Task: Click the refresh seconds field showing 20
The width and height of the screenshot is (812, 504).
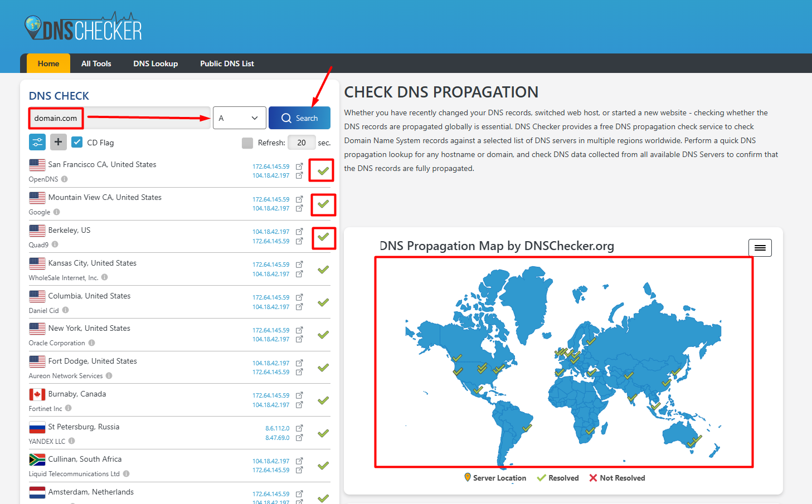Action: click(302, 143)
